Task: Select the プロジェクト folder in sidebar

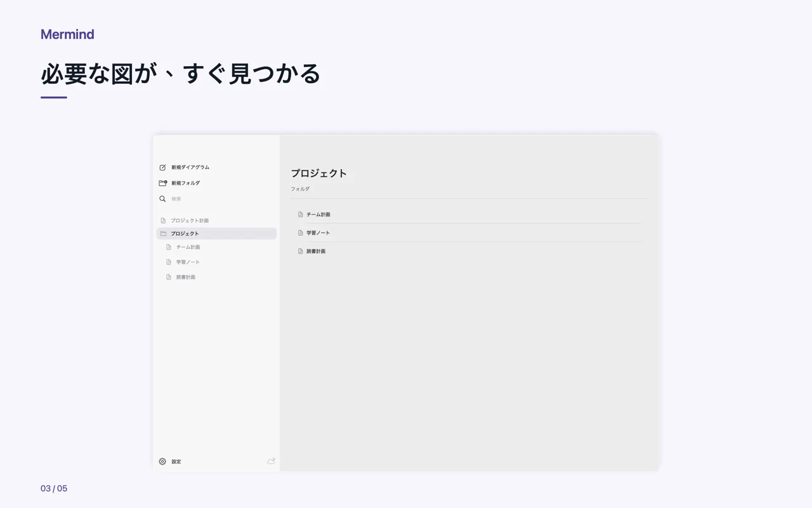Action: click(x=216, y=234)
